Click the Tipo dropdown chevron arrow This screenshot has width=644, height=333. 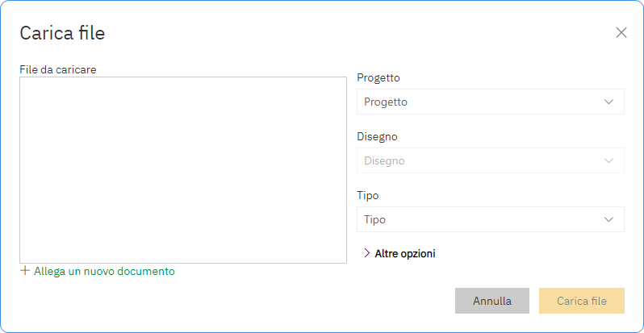(608, 219)
